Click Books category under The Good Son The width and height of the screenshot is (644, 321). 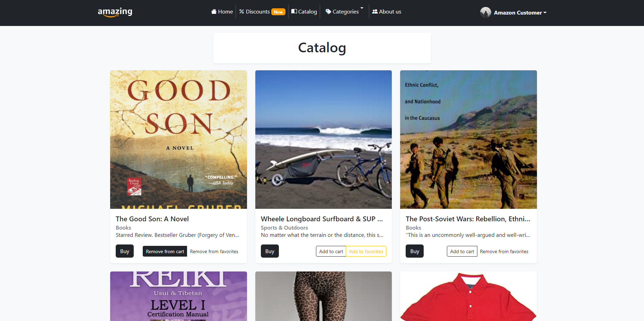click(123, 228)
